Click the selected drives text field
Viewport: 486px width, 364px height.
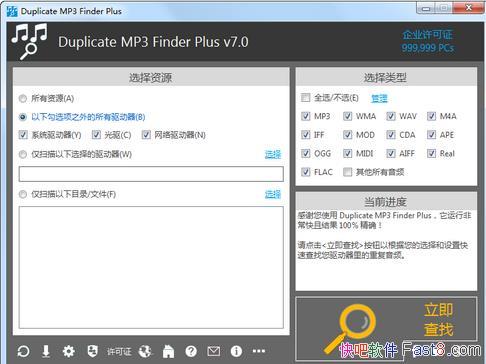coord(151,174)
